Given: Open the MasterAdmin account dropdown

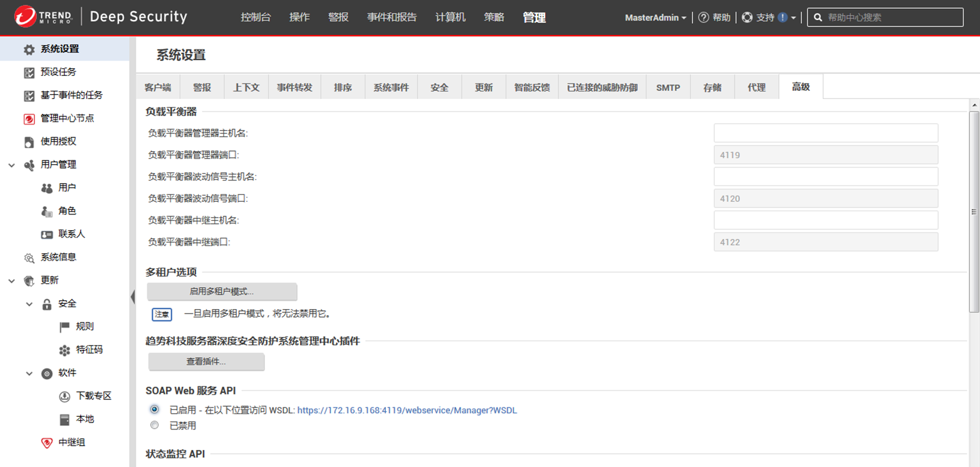Looking at the screenshot, I should click(x=655, y=18).
